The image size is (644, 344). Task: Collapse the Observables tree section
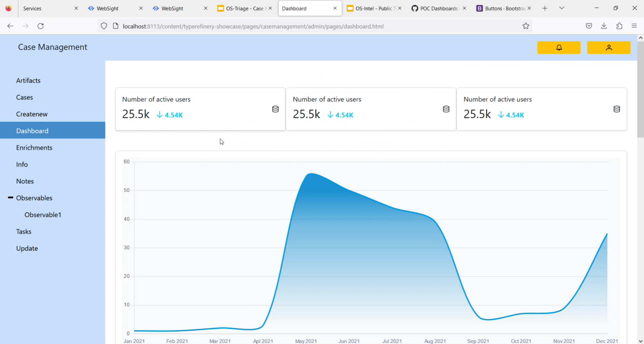pyautogui.click(x=10, y=197)
